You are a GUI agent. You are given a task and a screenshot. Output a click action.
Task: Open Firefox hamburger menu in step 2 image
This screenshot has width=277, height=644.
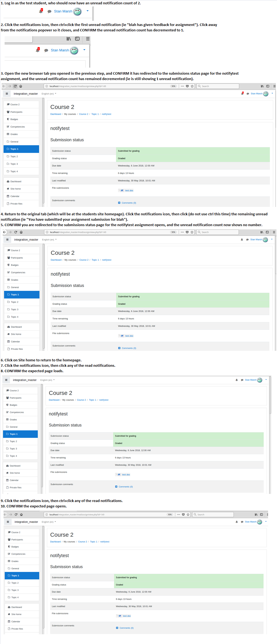88,39
